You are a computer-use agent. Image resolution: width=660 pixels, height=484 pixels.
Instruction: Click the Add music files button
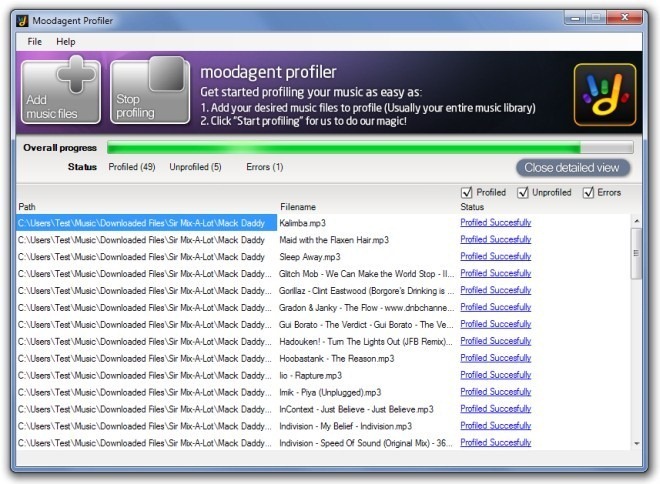pyautogui.click(x=61, y=91)
